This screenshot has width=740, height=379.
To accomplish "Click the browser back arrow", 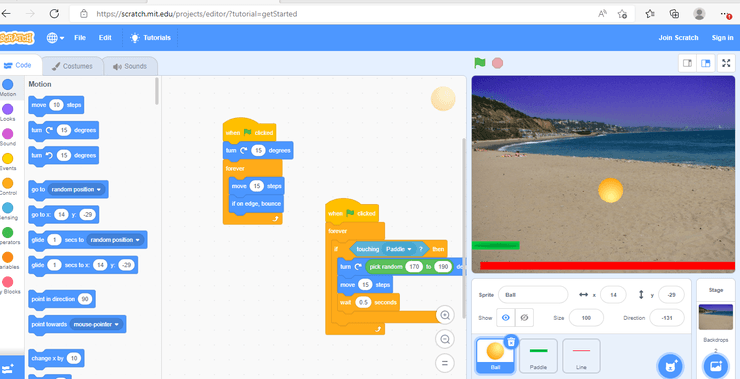I will [6, 14].
